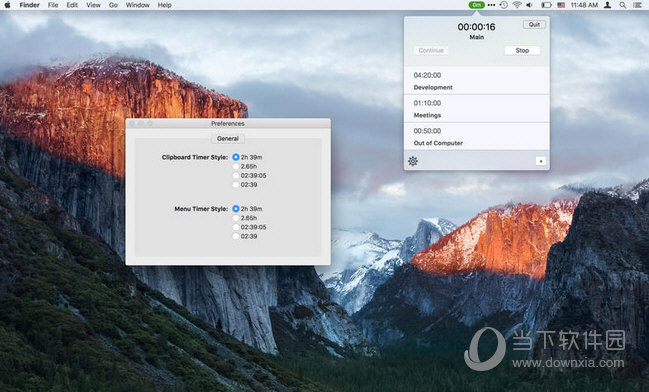Open the Finder menu
The height and width of the screenshot is (392, 649).
pos(29,5)
